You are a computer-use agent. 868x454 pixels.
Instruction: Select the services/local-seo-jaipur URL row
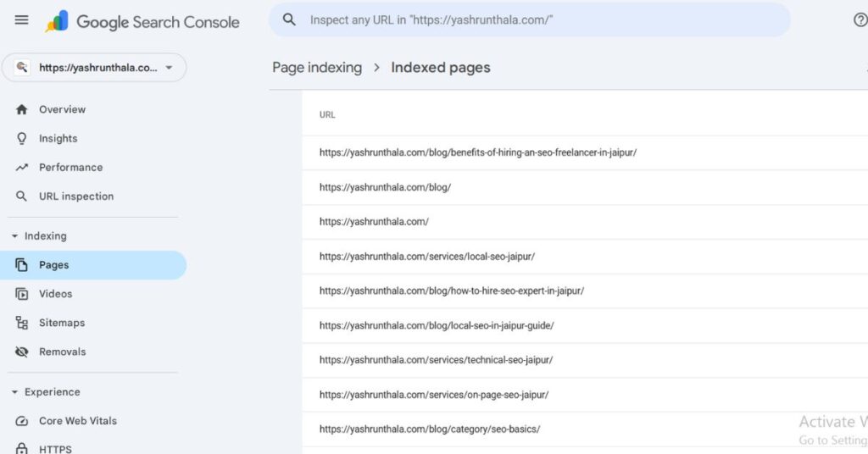coord(585,257)
